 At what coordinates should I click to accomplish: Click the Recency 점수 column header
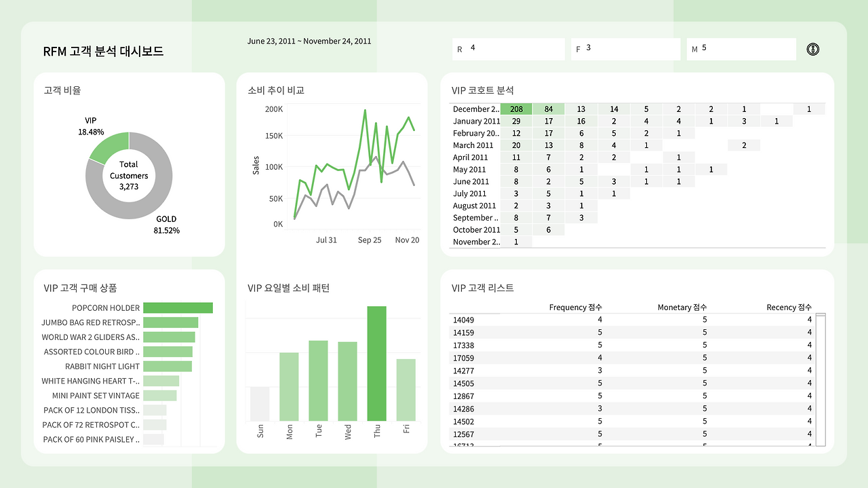788,307
